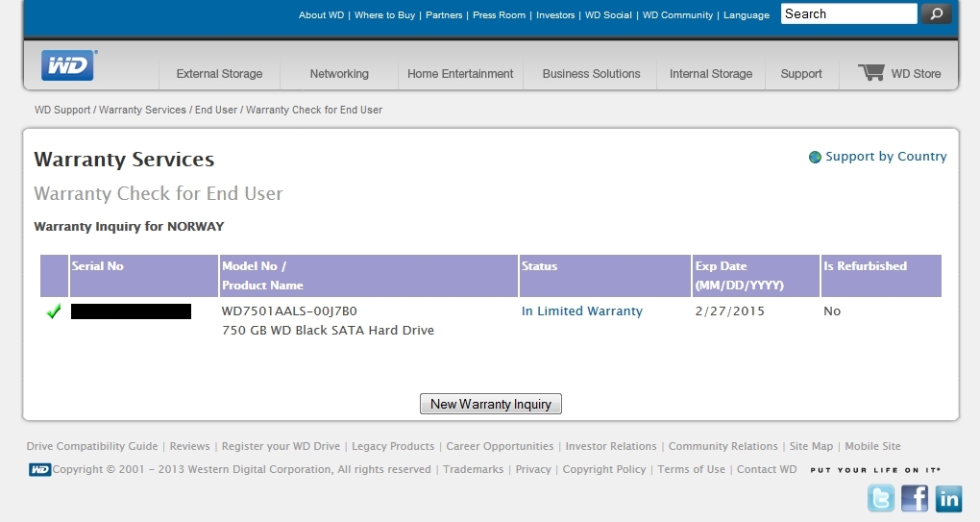
Task: Open the WD Community link
Action: pos(677,15)
